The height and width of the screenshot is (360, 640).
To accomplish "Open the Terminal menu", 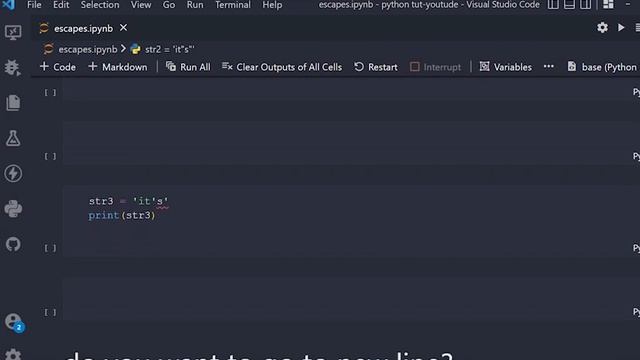I will 233,5.
